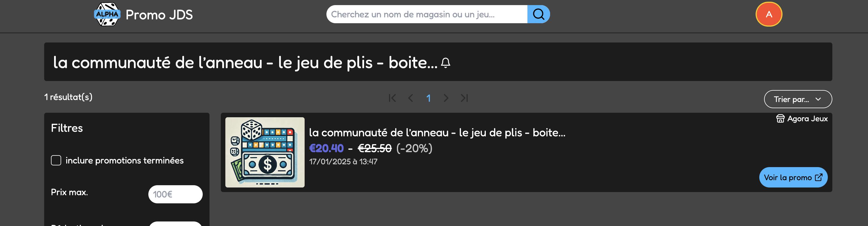868x226 pixels.
Task: Click external-link icon in Voir la promo
Action: pyautogui.click(x=818, y=177)
